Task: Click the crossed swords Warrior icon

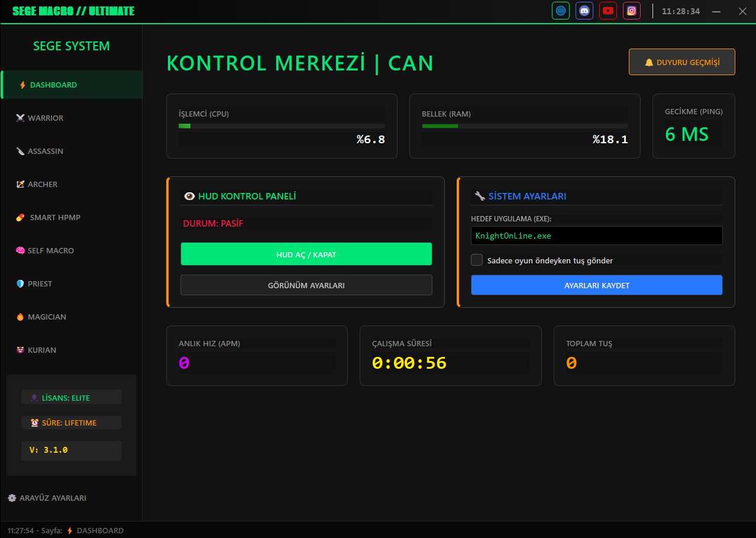Action: pyautogui.click(x=20, y=118)
